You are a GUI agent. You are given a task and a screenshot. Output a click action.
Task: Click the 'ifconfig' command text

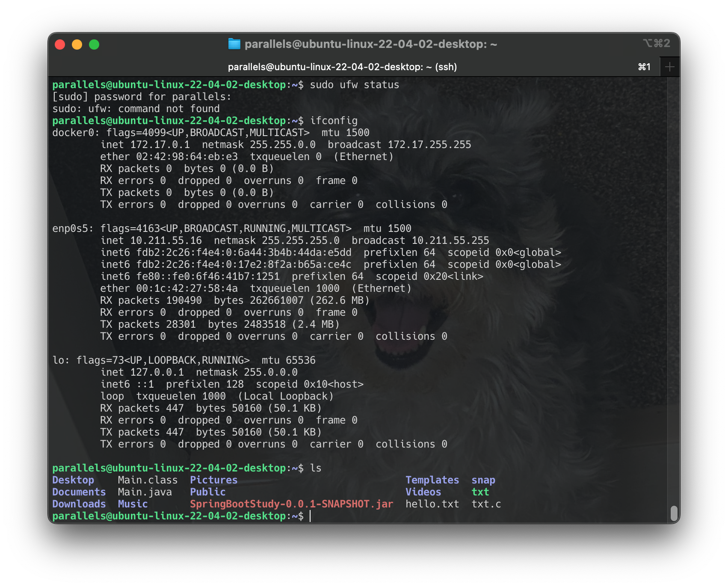pos(334,121)
